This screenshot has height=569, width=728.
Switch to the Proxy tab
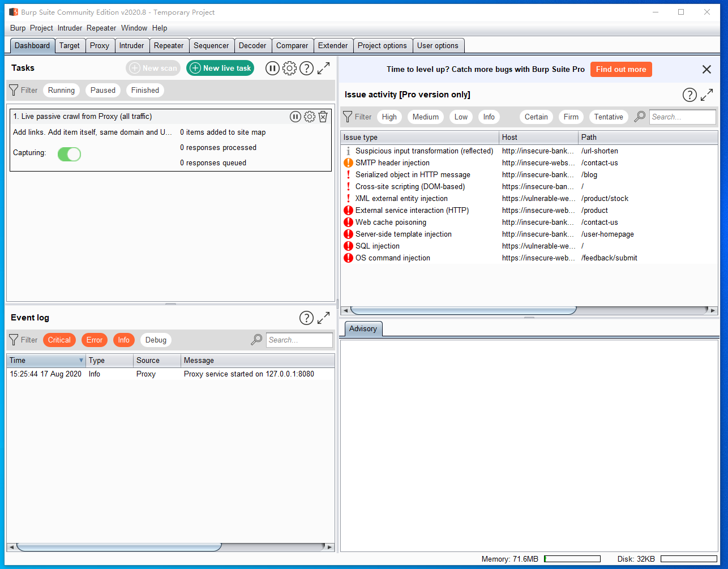100,46
